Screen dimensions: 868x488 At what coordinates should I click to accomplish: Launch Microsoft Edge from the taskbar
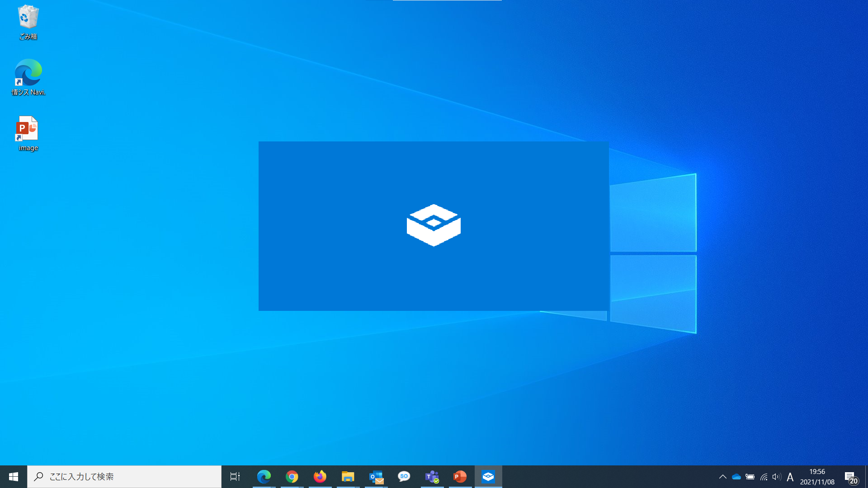264,477
